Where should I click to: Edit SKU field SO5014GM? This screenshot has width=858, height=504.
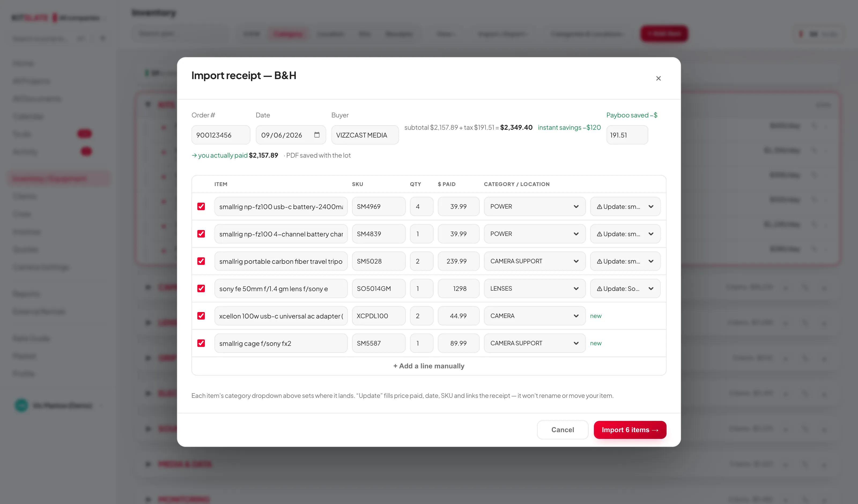point(379,288)
